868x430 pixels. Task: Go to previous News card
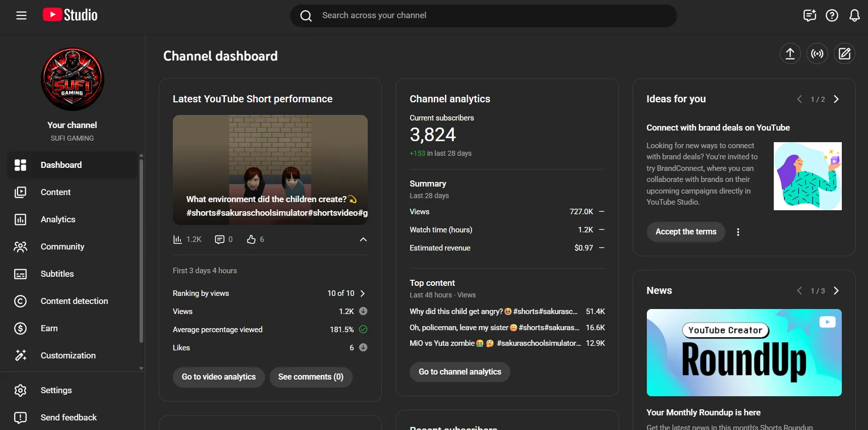(x=799, y=291)
